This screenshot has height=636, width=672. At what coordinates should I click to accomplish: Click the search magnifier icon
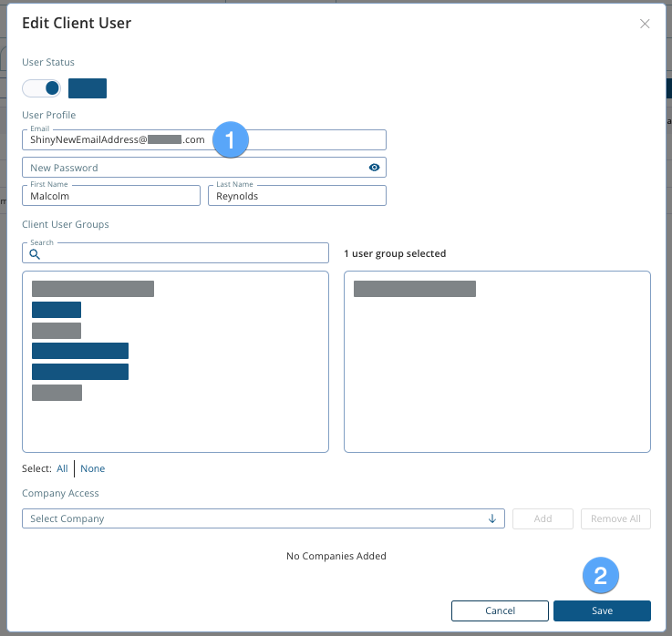tap(35, 254)
